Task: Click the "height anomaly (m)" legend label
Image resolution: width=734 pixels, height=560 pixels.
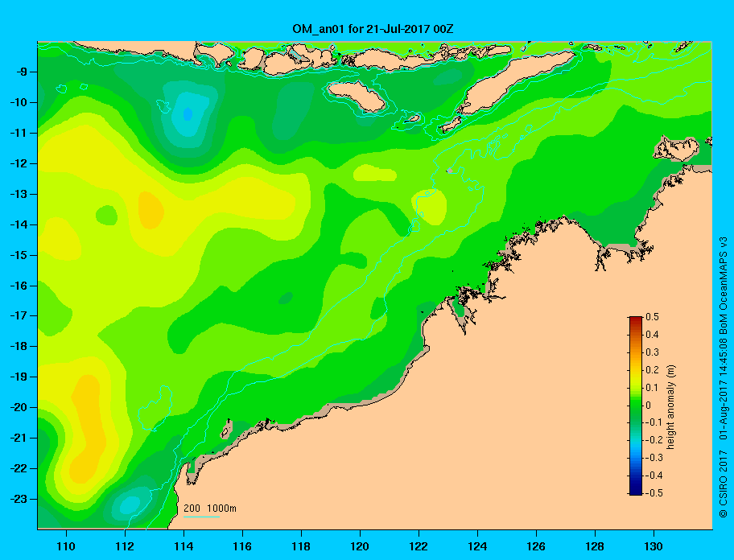Action: pos(670,406)
